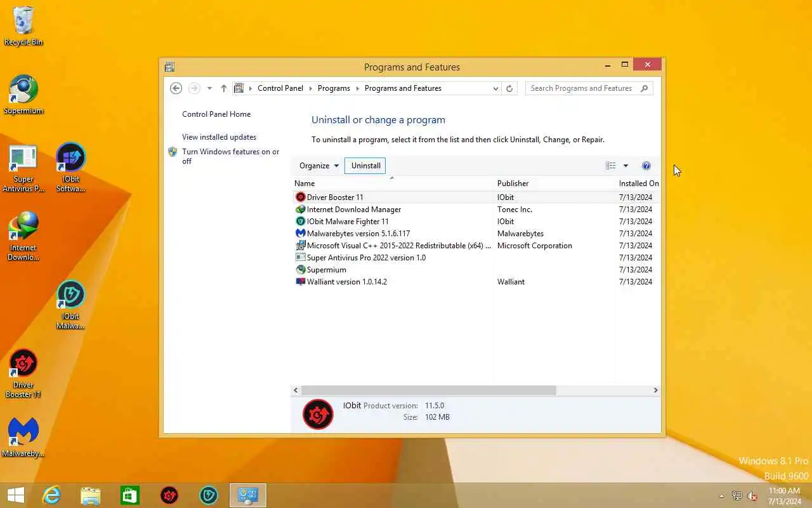812x508 pixels.
Task: Open the Recycle Bin desktop icon
Action: point(23,25)
